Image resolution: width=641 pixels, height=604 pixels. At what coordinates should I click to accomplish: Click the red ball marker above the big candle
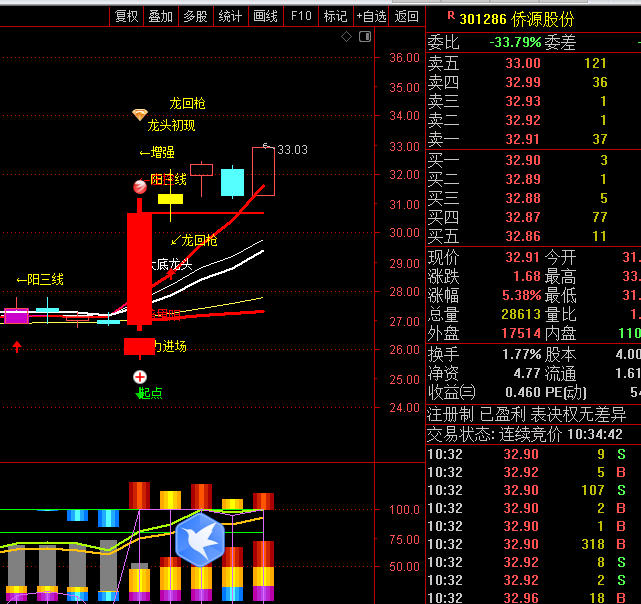point(140,187)
